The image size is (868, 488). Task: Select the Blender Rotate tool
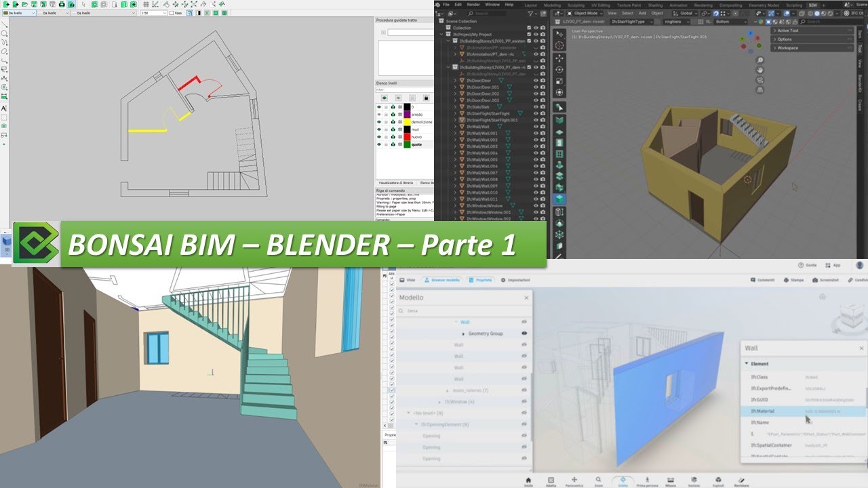(x=559, y=70)
